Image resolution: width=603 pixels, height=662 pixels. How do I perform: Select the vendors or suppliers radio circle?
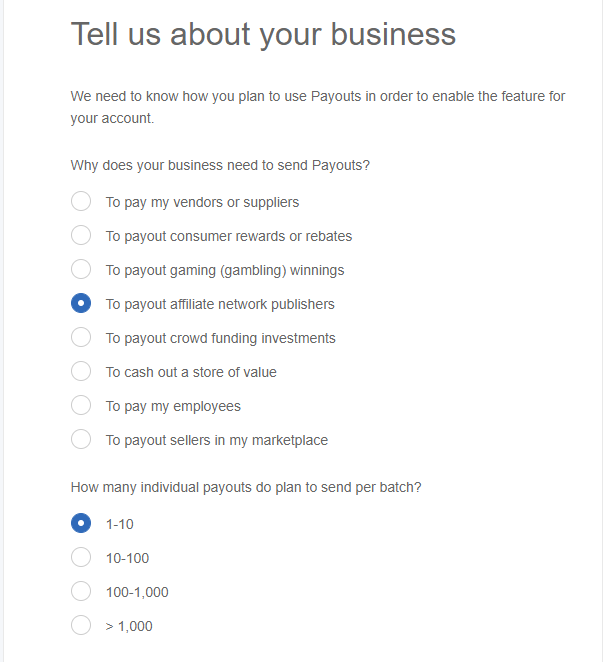click(81, 202)
